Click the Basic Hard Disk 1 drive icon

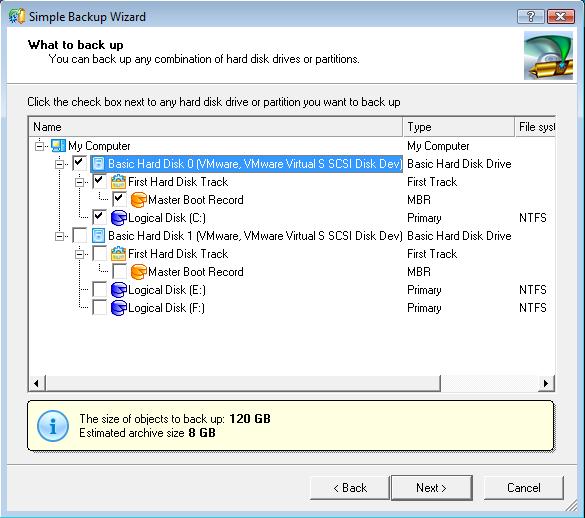98,236
